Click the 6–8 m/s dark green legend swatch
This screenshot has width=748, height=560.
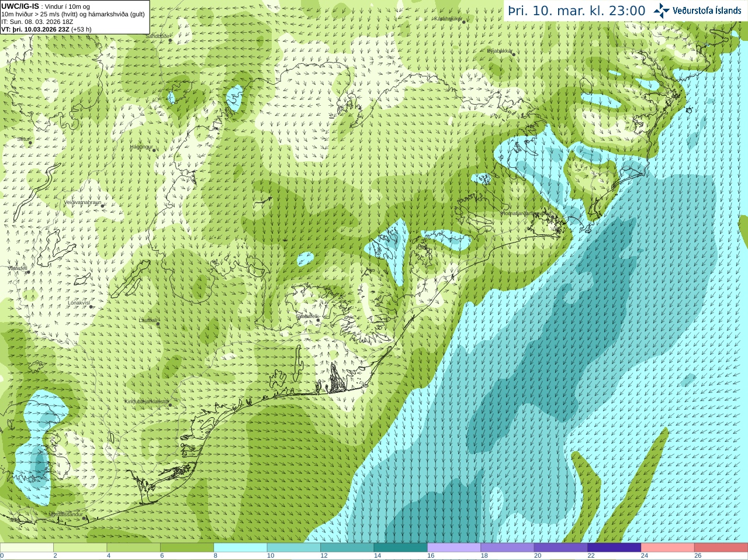187,548
